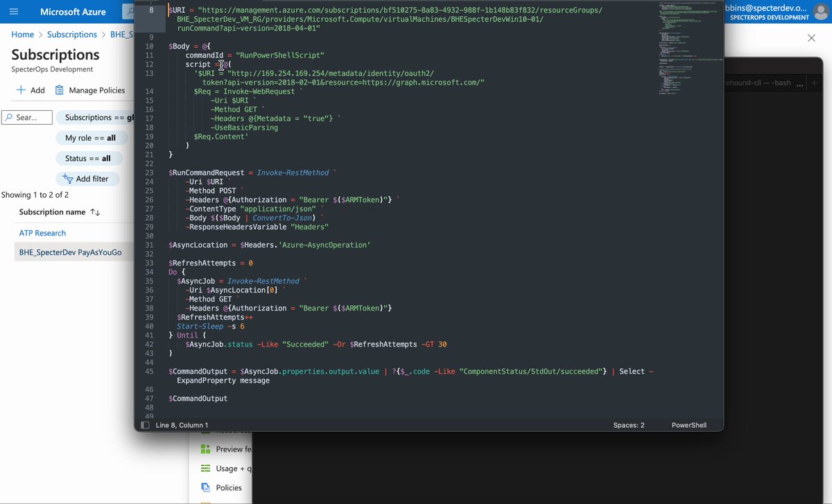Go to Home breadcrumb link

pos(22,34)
